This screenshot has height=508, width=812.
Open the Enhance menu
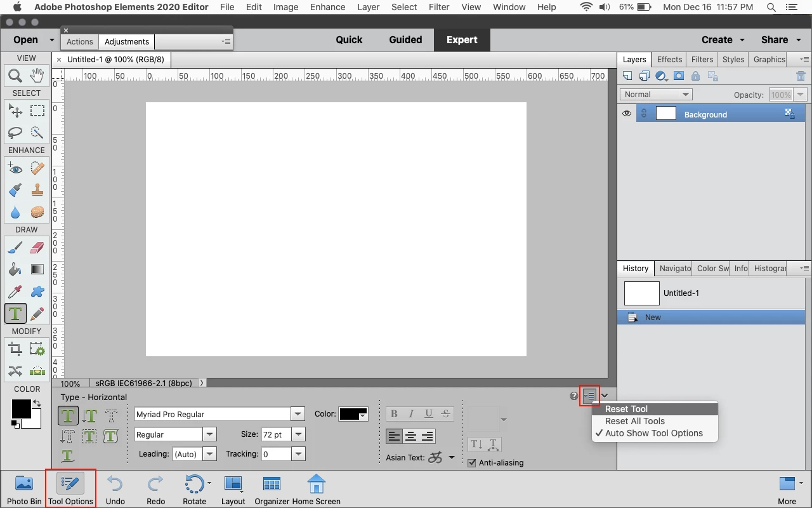[x=328, y=7]
